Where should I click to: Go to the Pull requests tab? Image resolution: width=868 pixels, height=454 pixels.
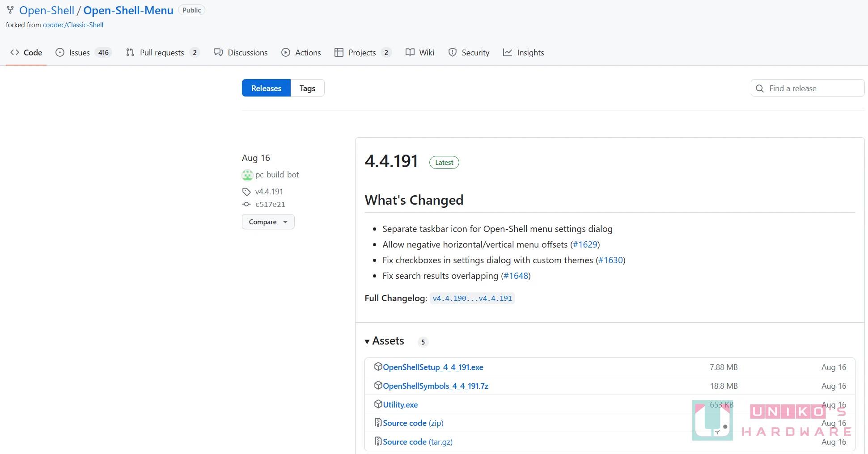(161, 53)
